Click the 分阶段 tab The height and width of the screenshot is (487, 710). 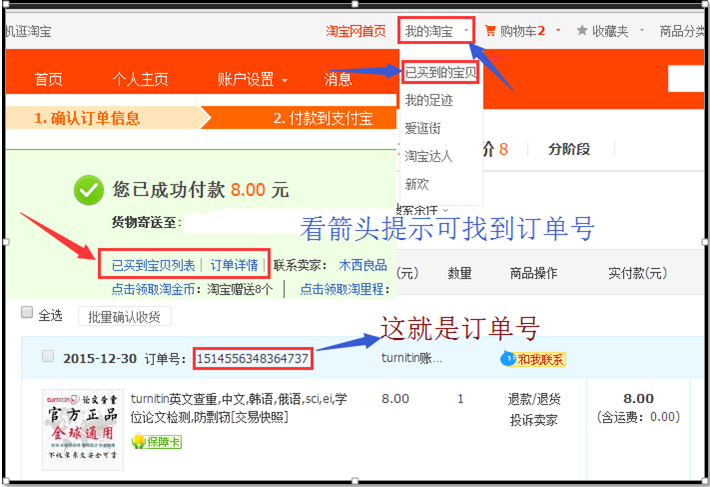569,149
